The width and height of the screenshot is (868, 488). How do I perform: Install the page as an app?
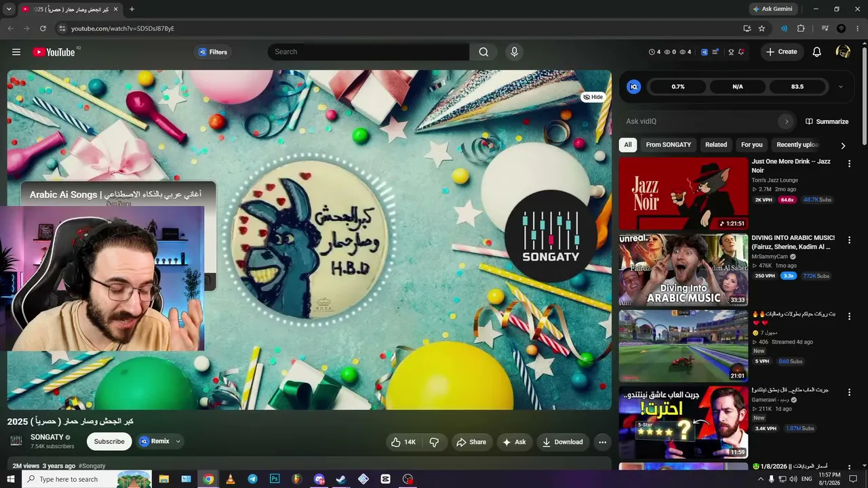tap(747, 28)
